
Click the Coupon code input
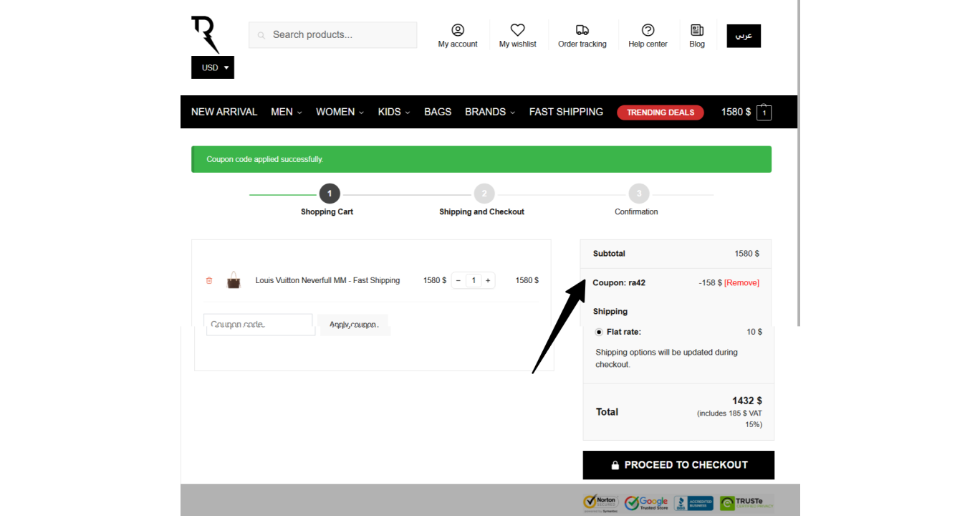[x=259, y=325]
